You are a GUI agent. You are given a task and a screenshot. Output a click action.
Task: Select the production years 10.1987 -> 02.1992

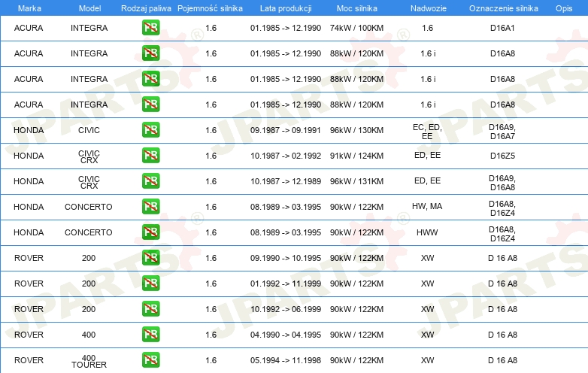tap(286, 156)
